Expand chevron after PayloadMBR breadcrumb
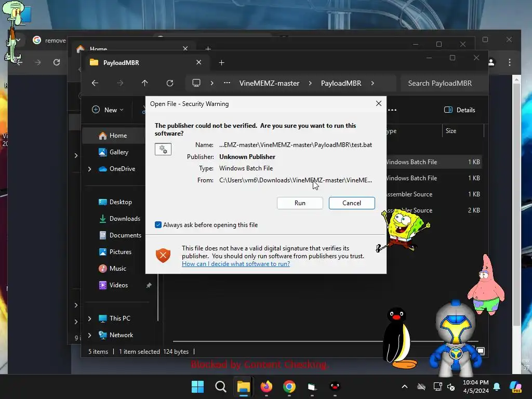 click(x=373, y=83)
